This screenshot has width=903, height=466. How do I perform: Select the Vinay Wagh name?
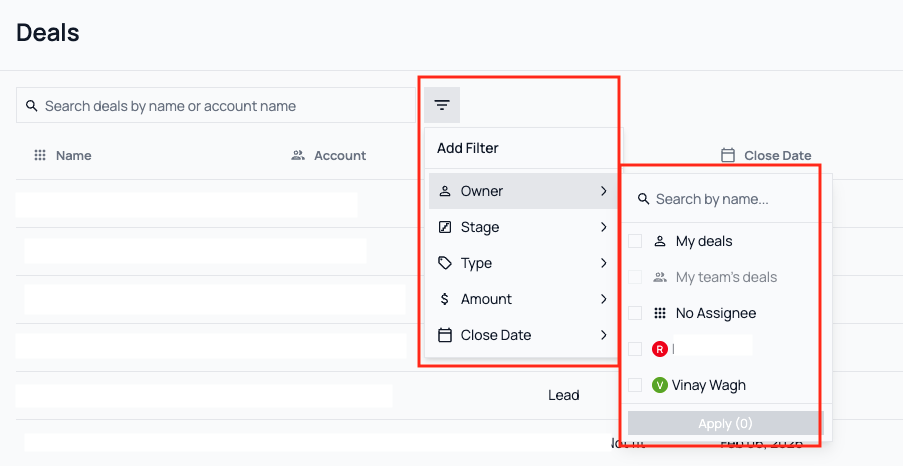pyautogui.click(x=708, y=385)
